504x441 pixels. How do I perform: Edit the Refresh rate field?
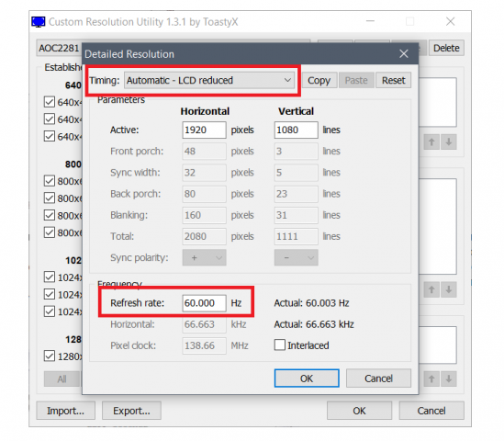[x=204, y=303]
